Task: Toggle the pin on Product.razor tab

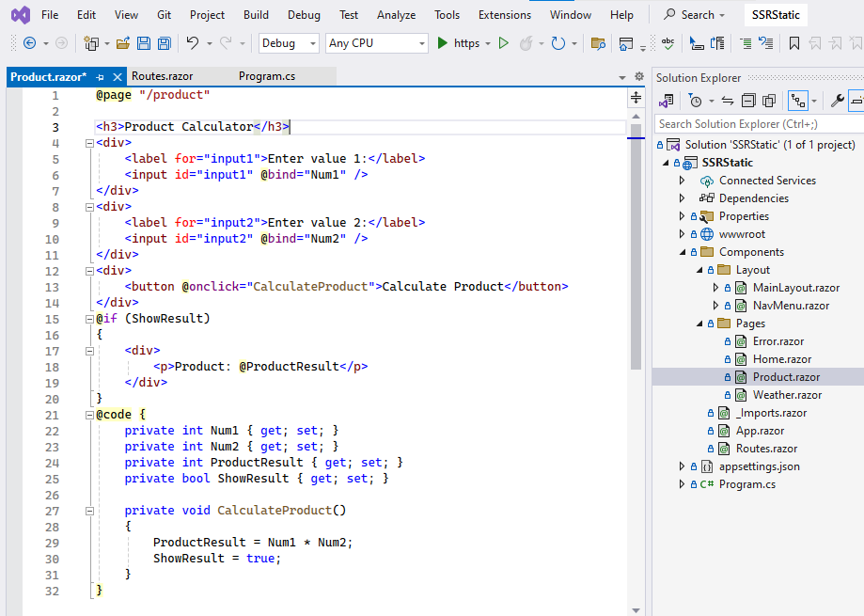Action: coord(100,77)
